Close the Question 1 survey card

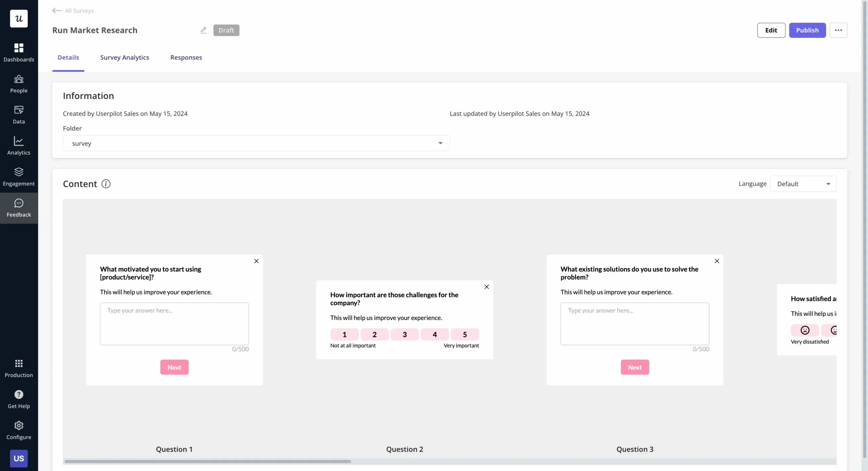pos(256,261)
